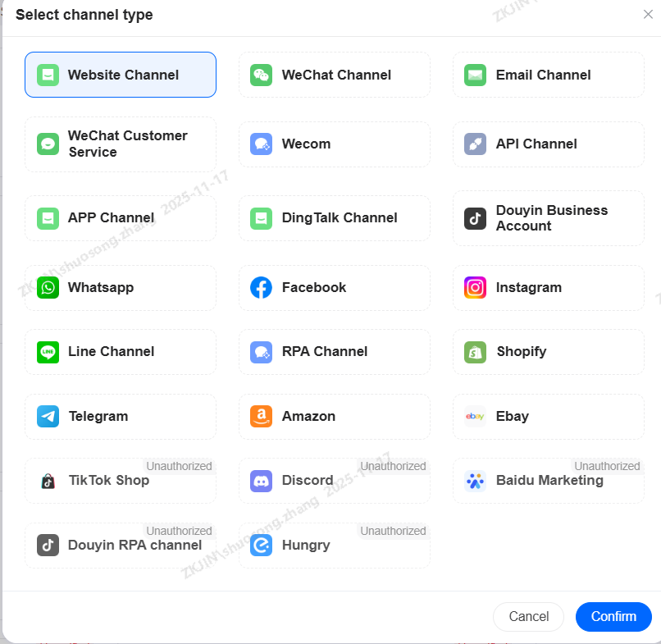Cancel the channel type selection
This screenshot has height=644, width=661.
point(528,617)
